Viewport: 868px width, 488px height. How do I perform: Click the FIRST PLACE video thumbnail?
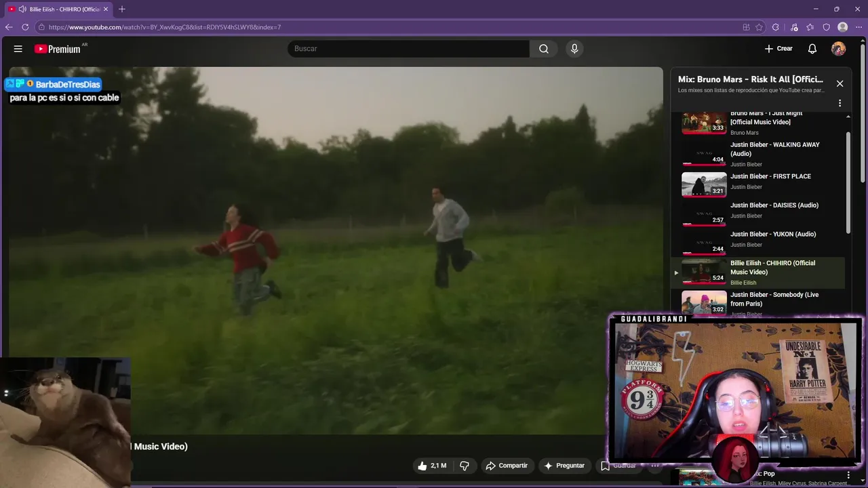tap(704, 184)
